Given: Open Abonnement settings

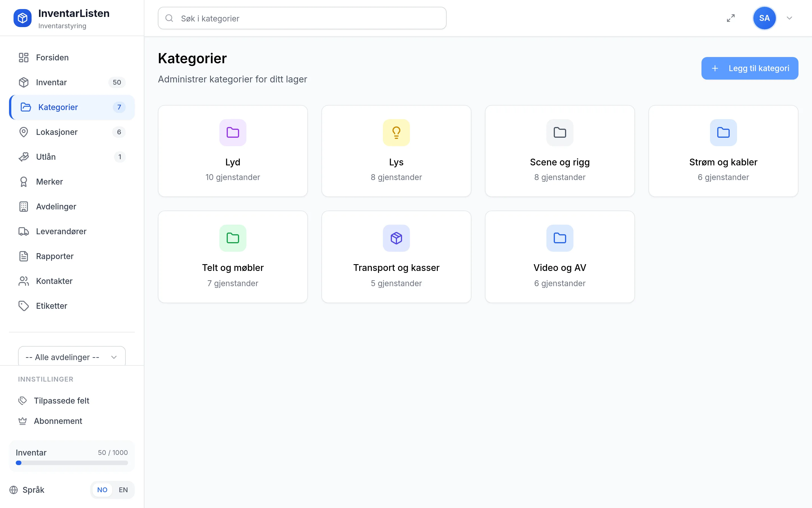Looking at the screenshot, I should (72, 421).
